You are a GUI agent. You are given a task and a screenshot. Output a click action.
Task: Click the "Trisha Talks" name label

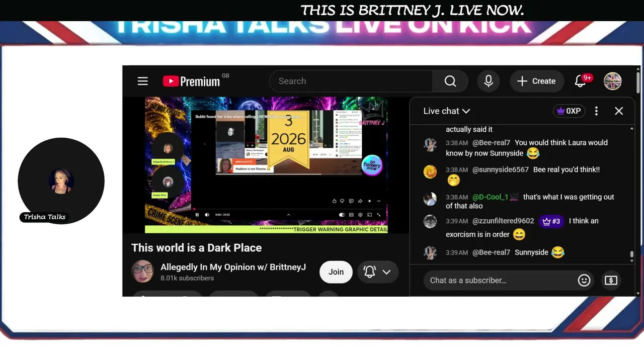pyautogui.click(x=45, y=217)
